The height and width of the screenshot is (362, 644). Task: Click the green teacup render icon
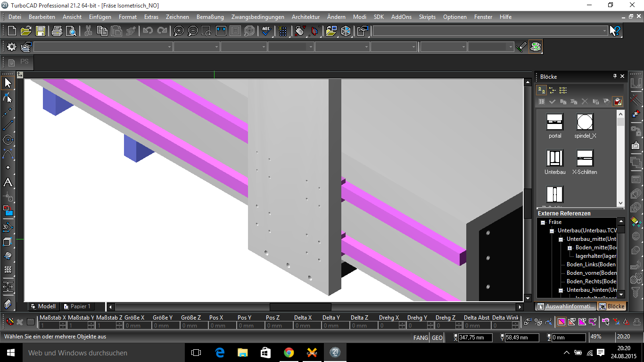(x=536, y=47)
